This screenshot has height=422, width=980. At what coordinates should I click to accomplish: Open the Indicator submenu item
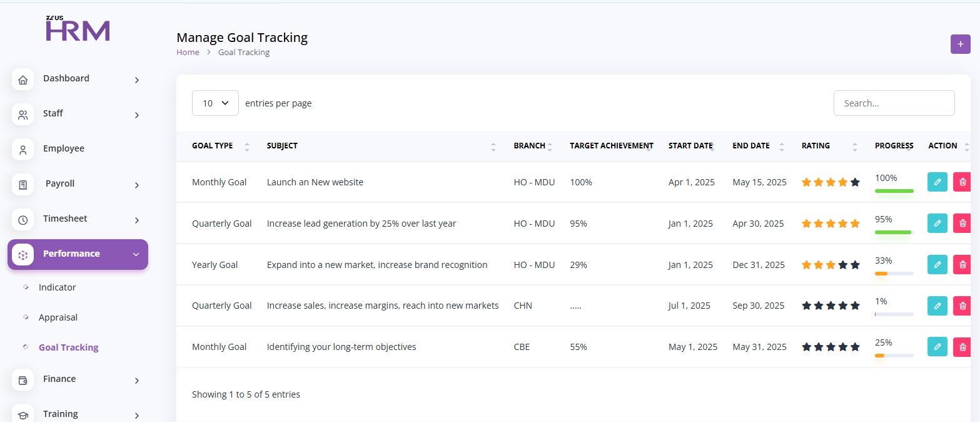(x=57, y=287)
